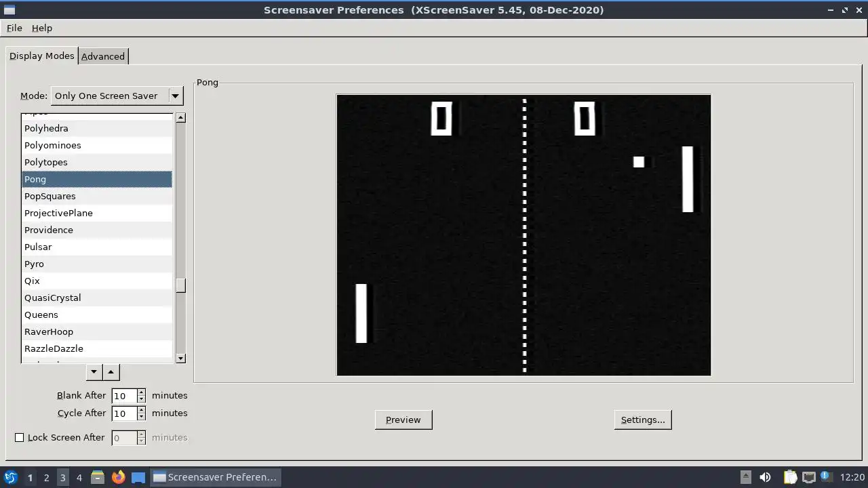Select Queens in the screensaver list
The width and height of the screenshot is (868, 488).
97,314
